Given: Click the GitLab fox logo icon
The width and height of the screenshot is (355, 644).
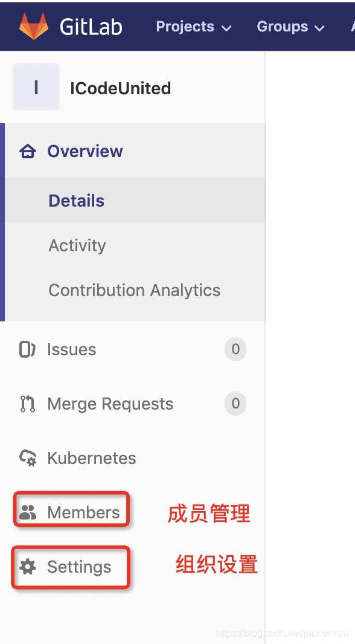Looking at the screenshot, I should pos(34,27).
